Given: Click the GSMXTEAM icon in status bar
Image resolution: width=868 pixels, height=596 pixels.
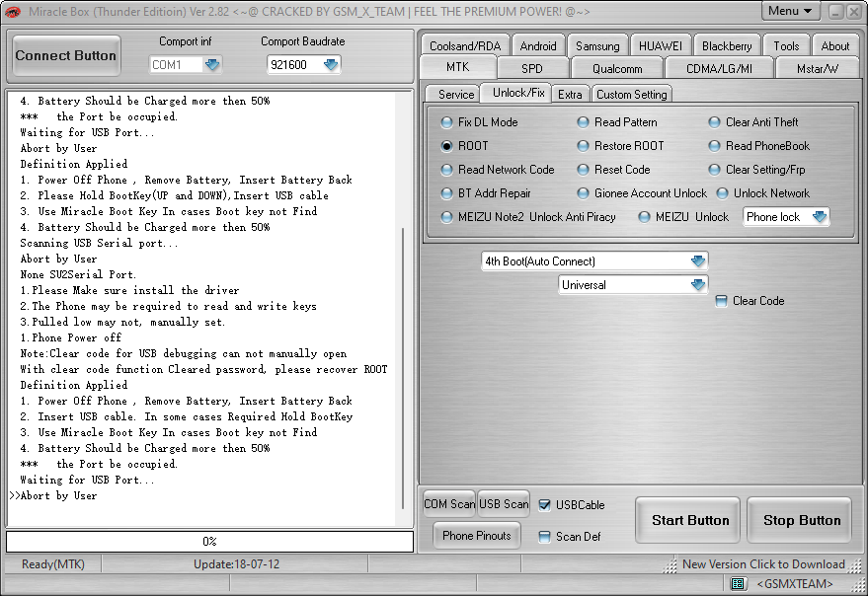Looking at the screenshot, I should (738, 584).
